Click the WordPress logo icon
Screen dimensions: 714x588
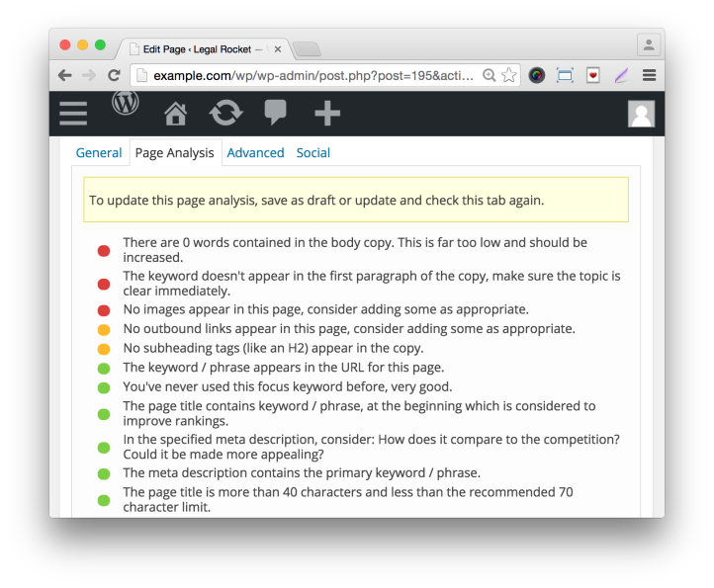[126, 103]
